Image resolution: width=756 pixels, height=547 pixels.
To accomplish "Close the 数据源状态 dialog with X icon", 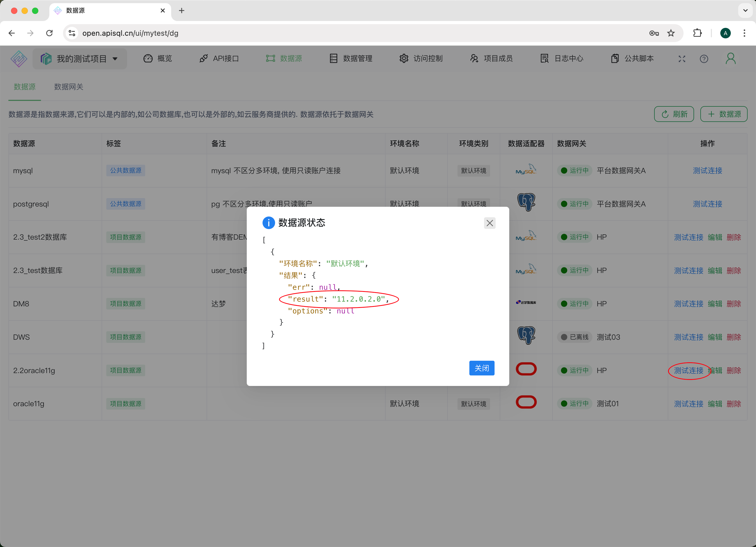I will point(489,223).
